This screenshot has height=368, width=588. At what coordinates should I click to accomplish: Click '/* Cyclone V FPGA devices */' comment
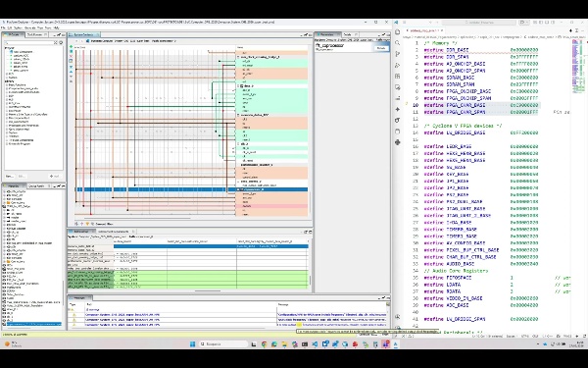point(463,126)
